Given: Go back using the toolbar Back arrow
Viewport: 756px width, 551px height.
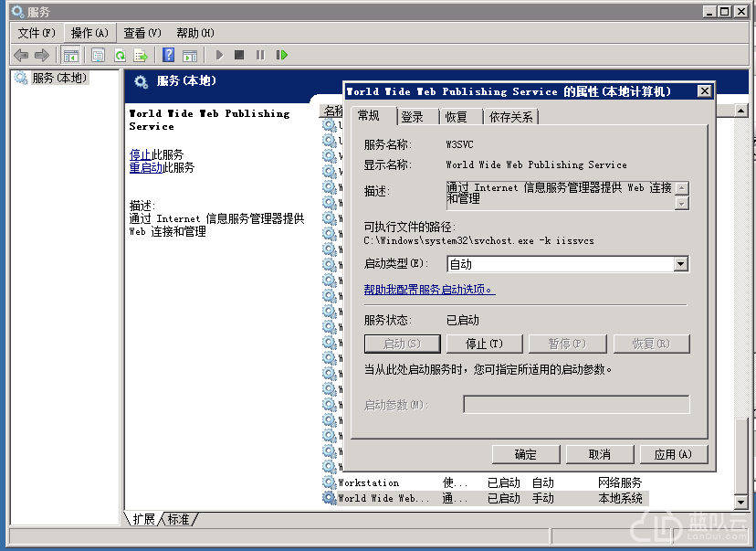Looking at the screenshot, I should (21, 55).
